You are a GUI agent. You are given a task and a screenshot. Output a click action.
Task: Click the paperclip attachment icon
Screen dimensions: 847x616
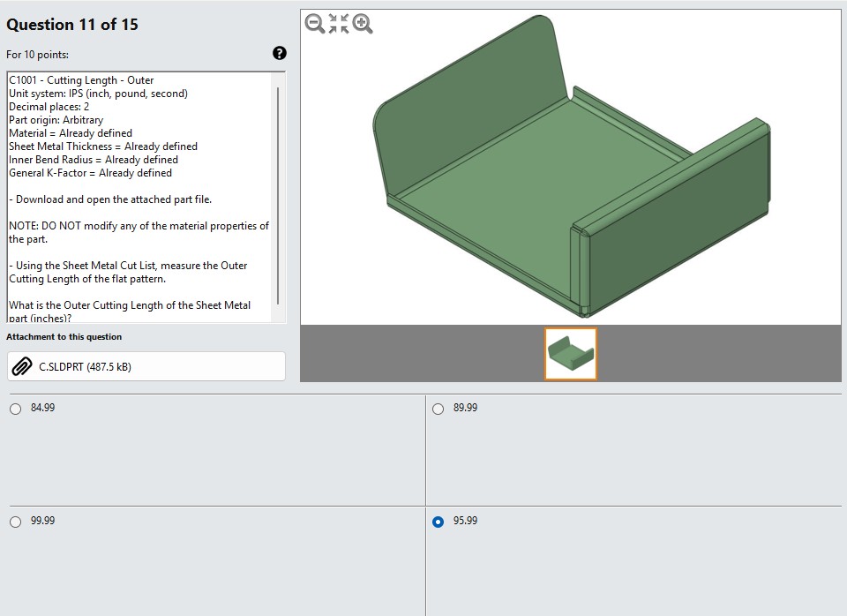(x=22, y=366)
